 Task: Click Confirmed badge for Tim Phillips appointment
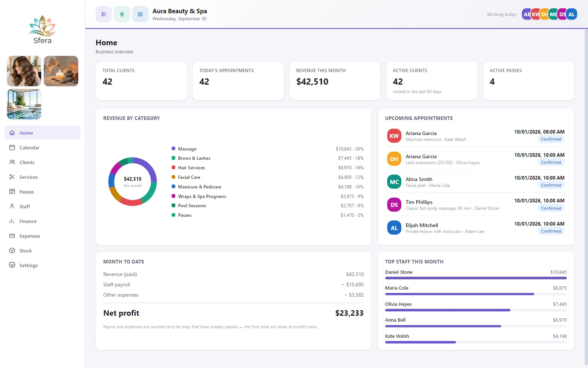click(551, 208)
